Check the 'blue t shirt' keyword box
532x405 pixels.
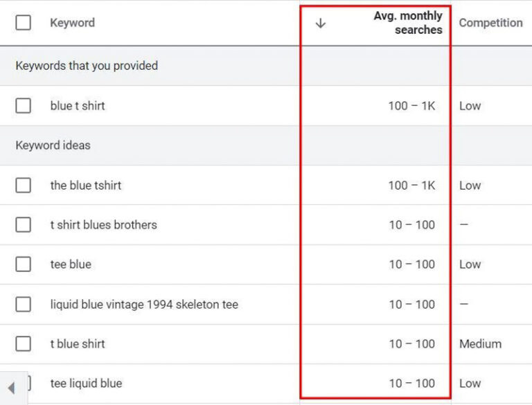pyautogui.click(x=24, y=106)
